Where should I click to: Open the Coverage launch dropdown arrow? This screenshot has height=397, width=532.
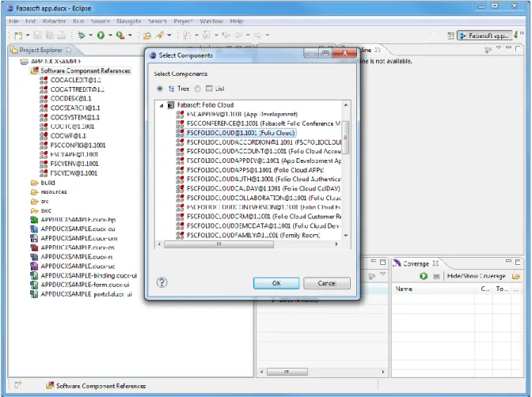130,35
